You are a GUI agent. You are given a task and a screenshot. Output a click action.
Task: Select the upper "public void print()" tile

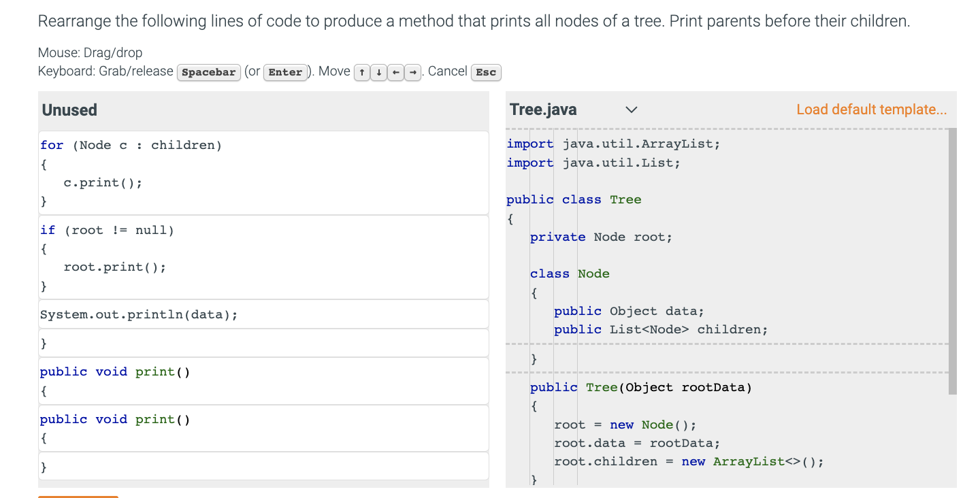tap(263, 381)
